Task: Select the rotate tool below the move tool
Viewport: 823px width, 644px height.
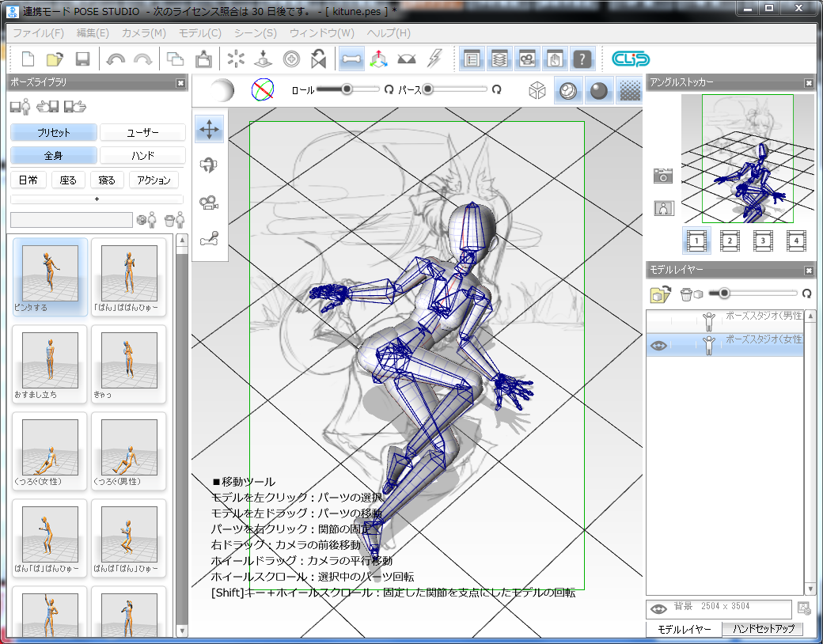Action: pos(209,165)
